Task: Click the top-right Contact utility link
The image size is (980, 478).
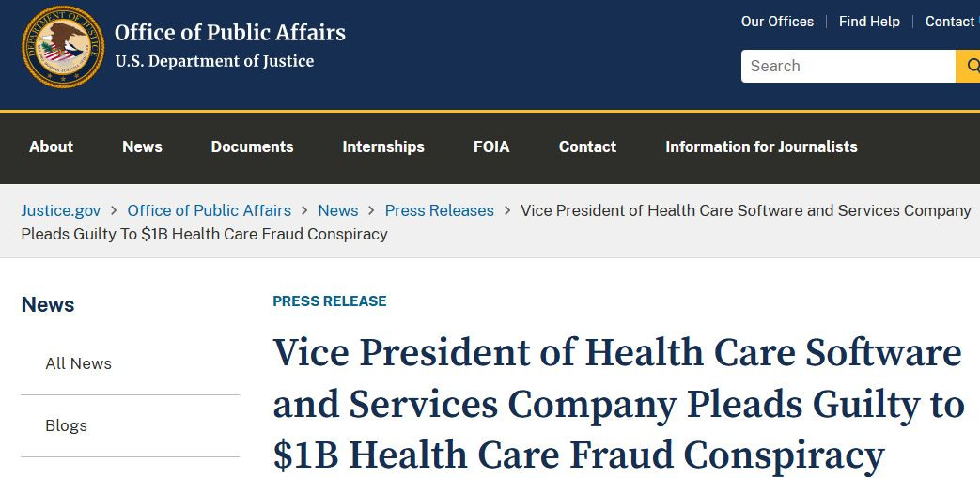Action: tap(949, 22)
